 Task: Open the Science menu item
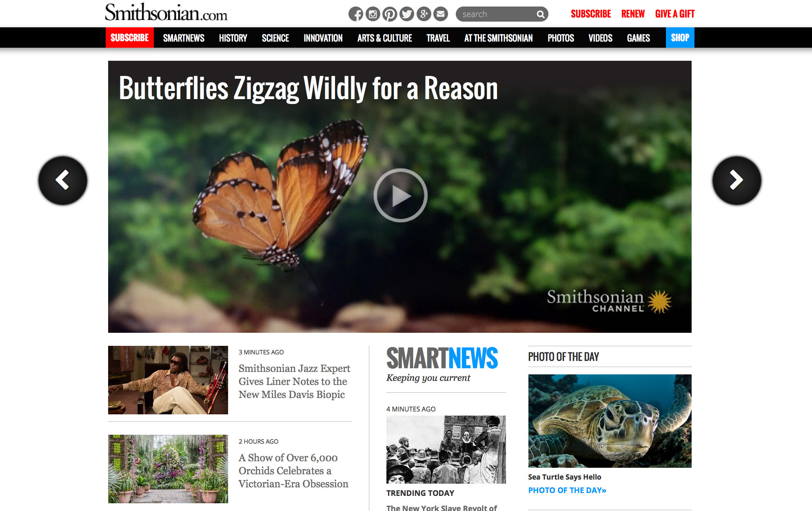tap(275, 38)
